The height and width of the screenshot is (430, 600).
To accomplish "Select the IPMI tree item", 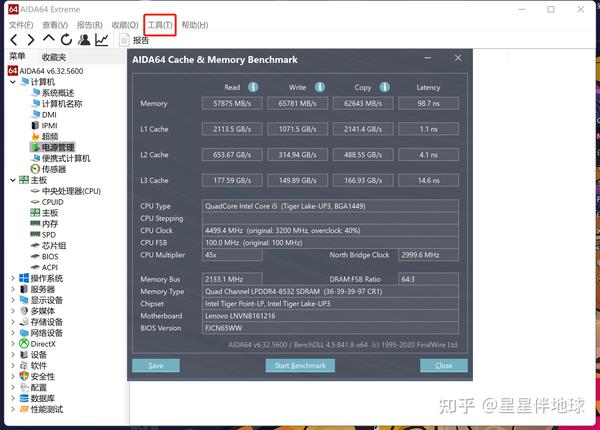I will pyautogui.click(x=49, y=125).
